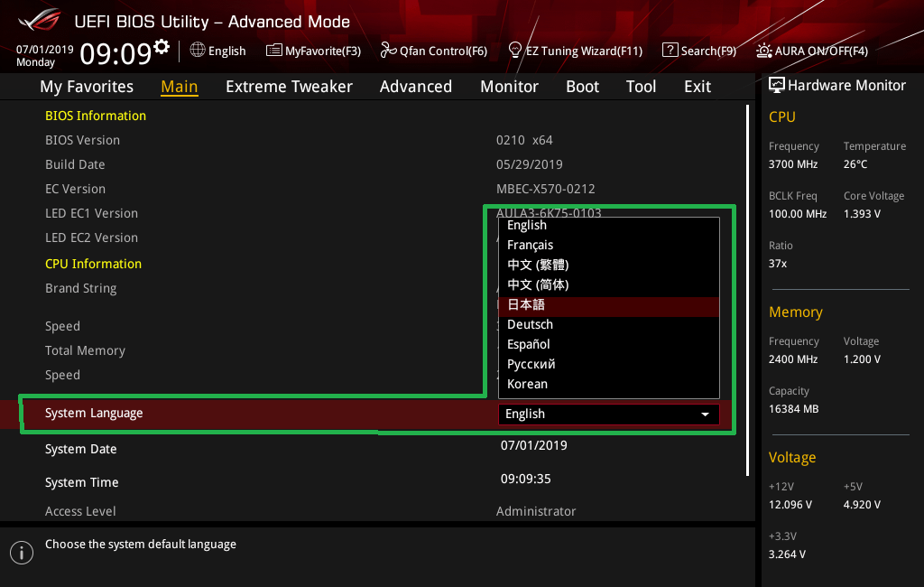Image resolution: width=924 pixels, height=587 pixels.
Task: Select Русский language option
Action: tap(609, 365)
